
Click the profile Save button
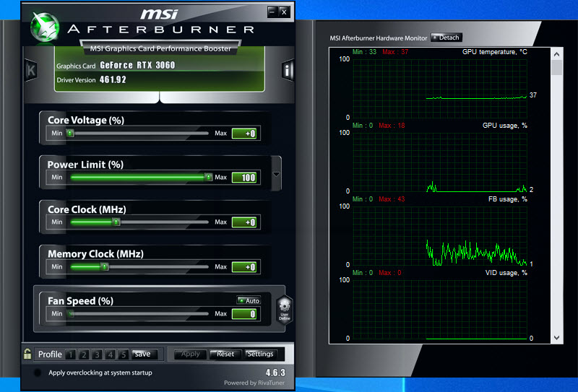[144, 354]
